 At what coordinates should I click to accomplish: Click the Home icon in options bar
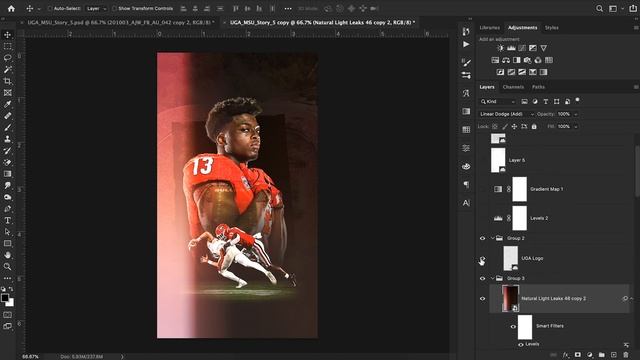(x=11, y=8)
